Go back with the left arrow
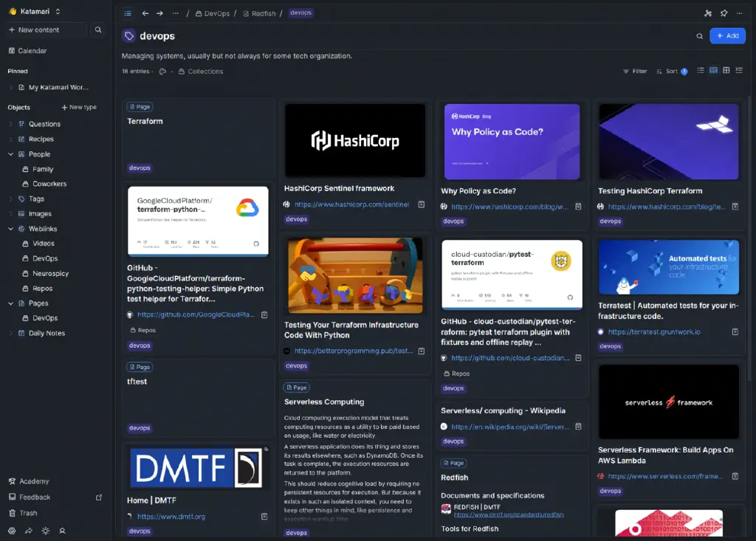 coord(145,13)
